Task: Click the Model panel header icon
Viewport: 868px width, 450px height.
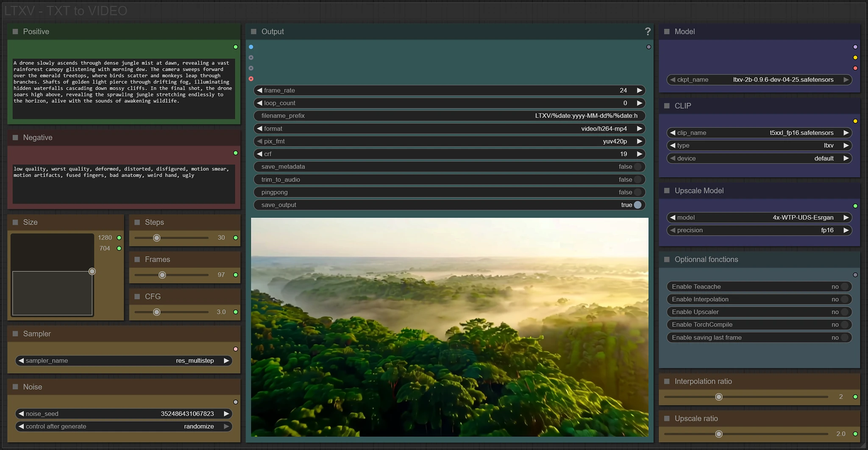Action: coord(667,31)
